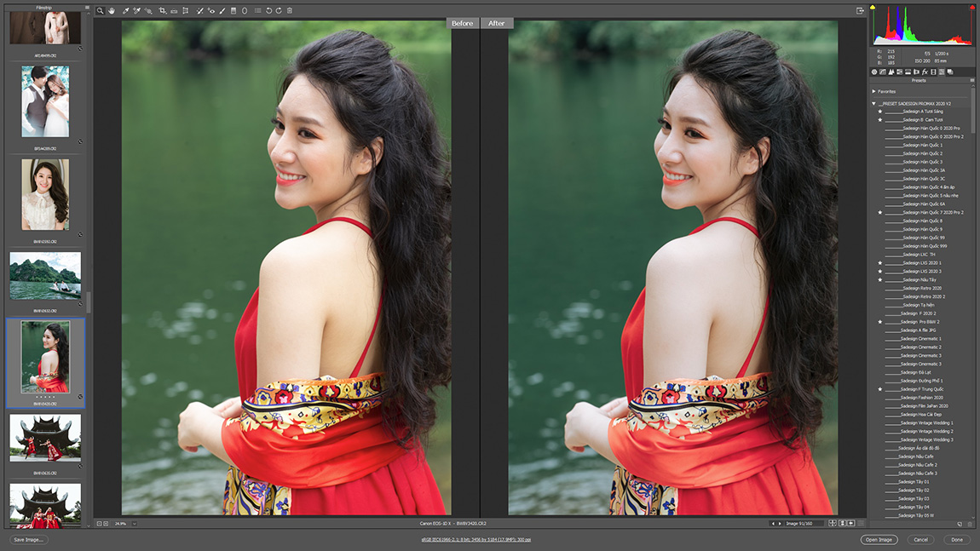Click the Save Image button
This screenshot has height=551, width=980.
28,540
